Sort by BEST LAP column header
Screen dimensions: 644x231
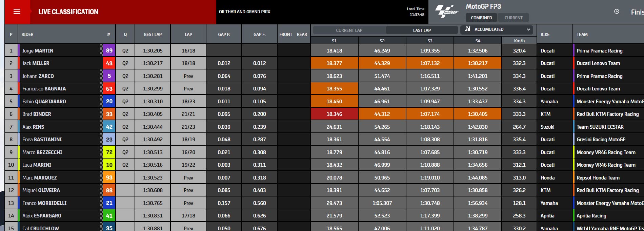pos(153,34)
